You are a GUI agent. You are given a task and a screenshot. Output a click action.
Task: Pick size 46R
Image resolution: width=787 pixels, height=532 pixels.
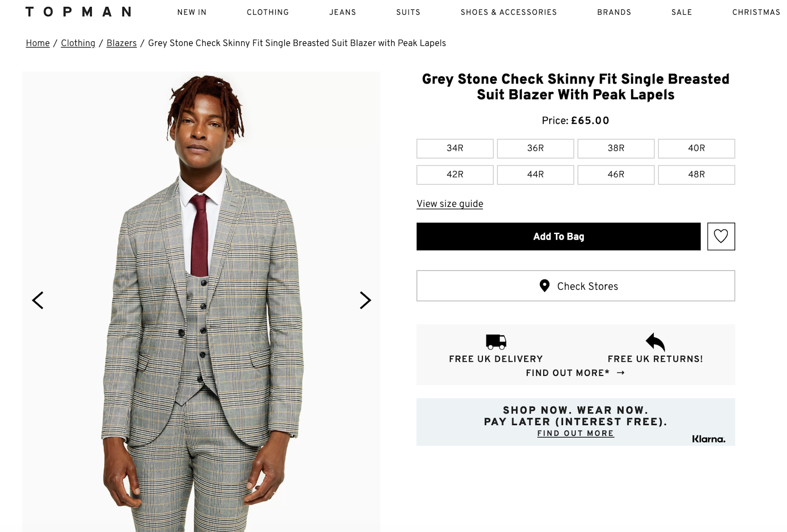coord(616,175)
